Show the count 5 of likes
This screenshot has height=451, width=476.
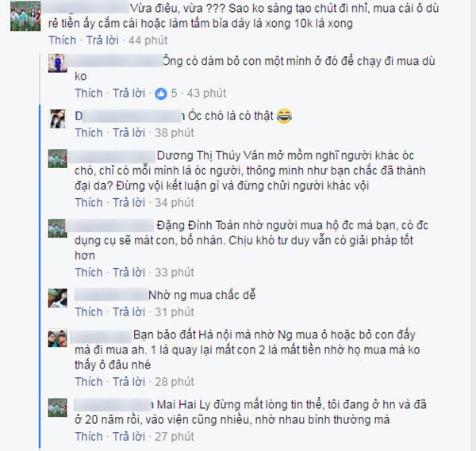click(x=174, y=93)
